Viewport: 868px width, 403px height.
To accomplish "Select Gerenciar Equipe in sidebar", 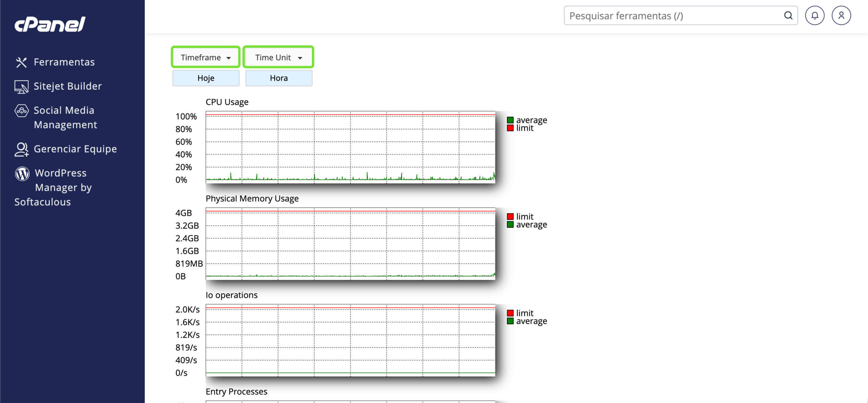I will coord(75,149).
